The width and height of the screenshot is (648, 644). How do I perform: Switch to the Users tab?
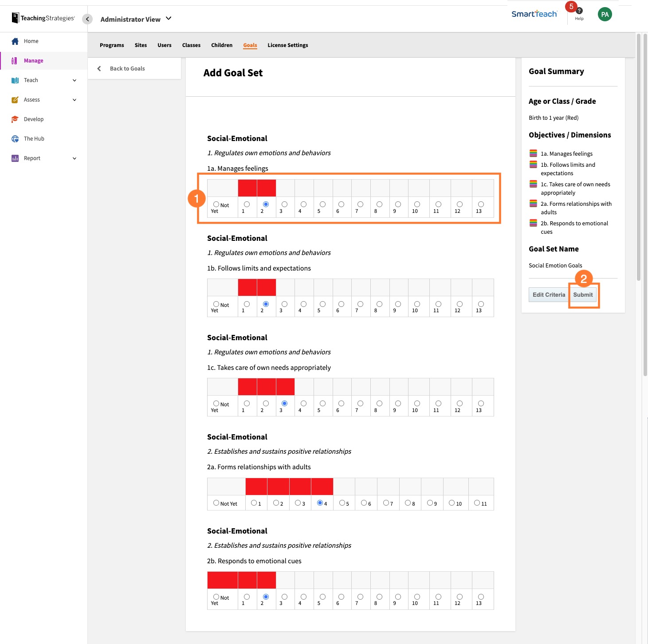[164, 45]
